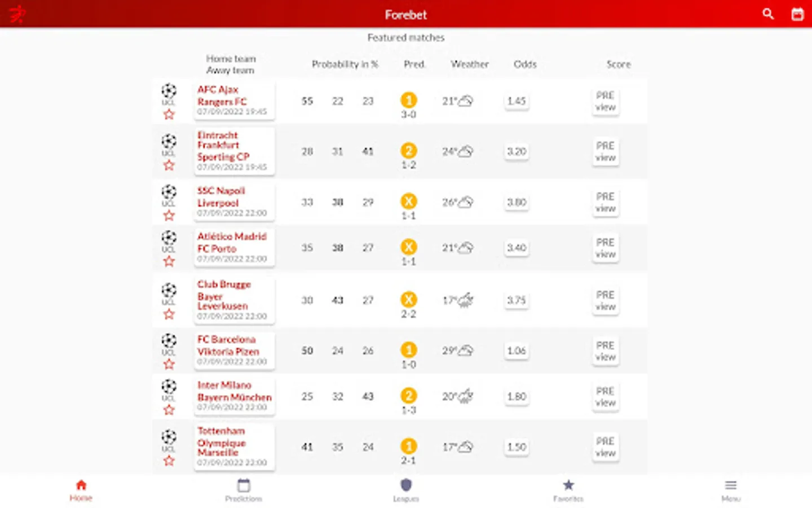812x508 pixels.
Task: Click the Forebet logo icon
Action: 17,14
